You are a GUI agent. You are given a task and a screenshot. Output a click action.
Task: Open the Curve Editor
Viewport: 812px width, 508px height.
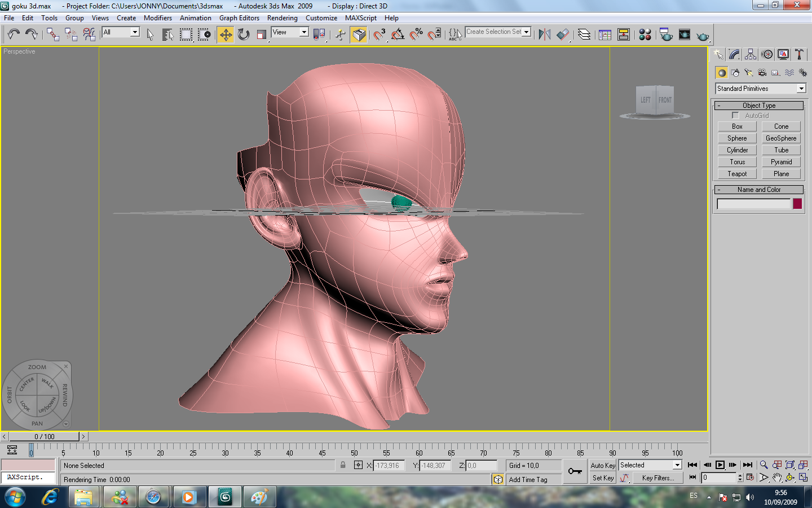coord(605,34)
